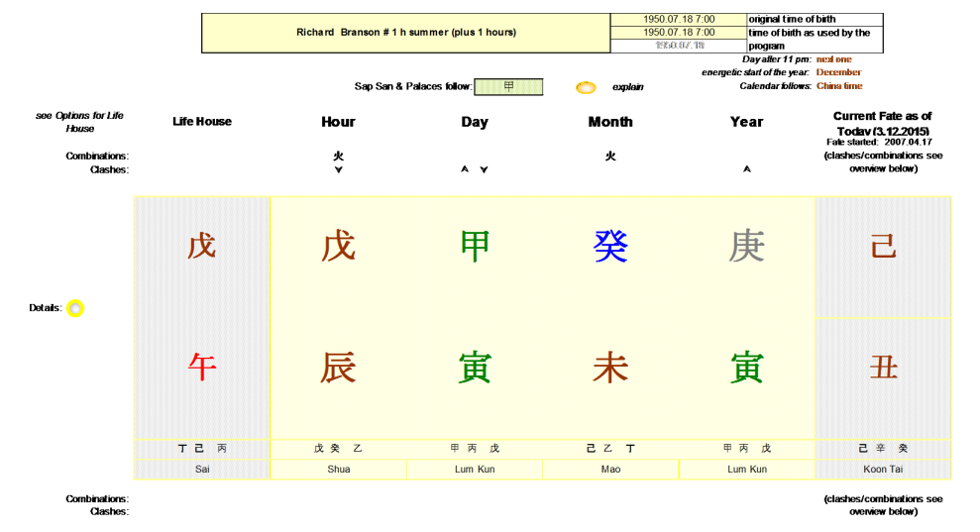
Task: Select Month pillar blue stem 癸
Action: point(610,246)
